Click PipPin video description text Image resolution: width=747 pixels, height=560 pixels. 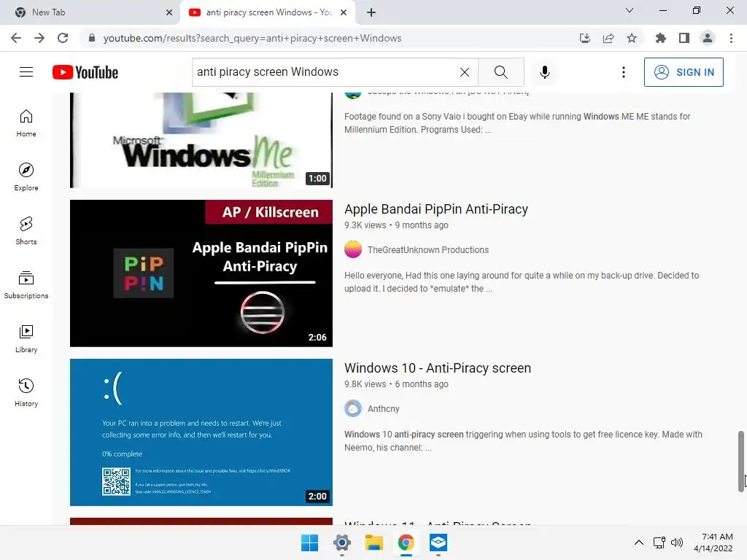(522, 282)
